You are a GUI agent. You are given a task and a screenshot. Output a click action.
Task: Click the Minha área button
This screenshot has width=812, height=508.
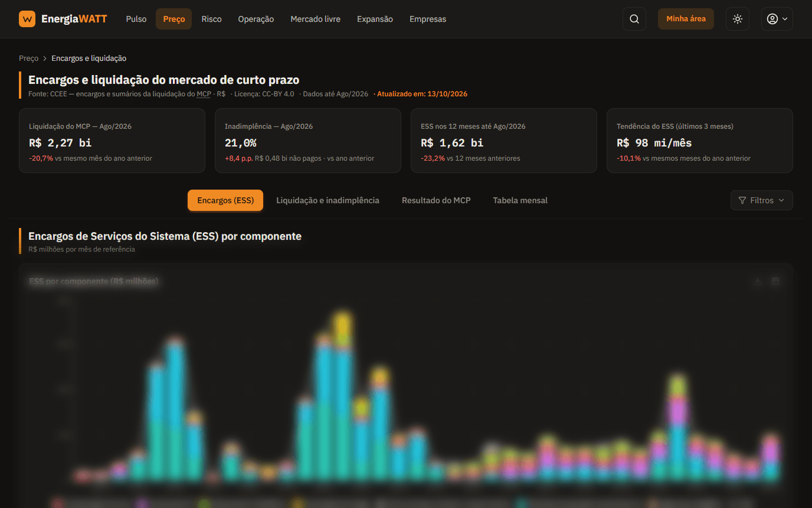tap(686, 19)
